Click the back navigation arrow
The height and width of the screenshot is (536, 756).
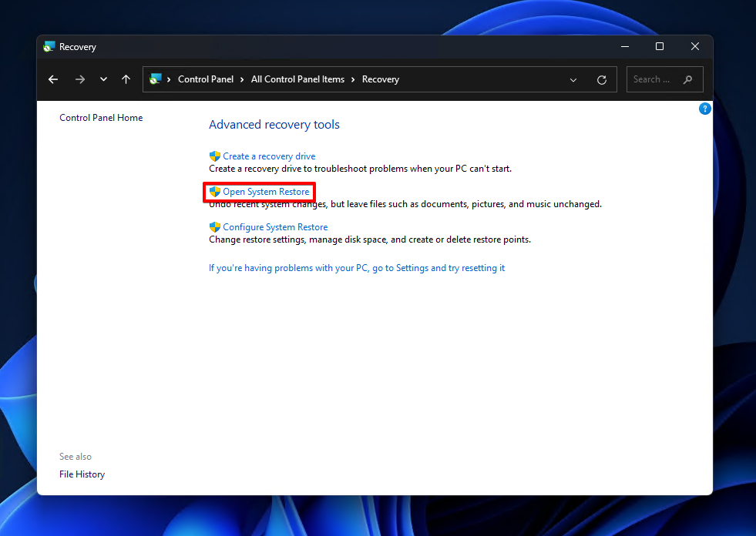(x=52, y=79)
